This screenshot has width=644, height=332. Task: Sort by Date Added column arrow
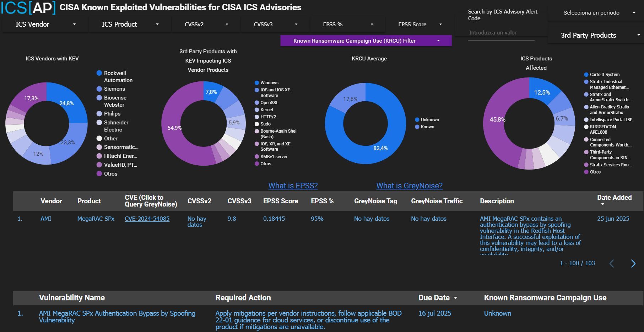pos(602,204)
